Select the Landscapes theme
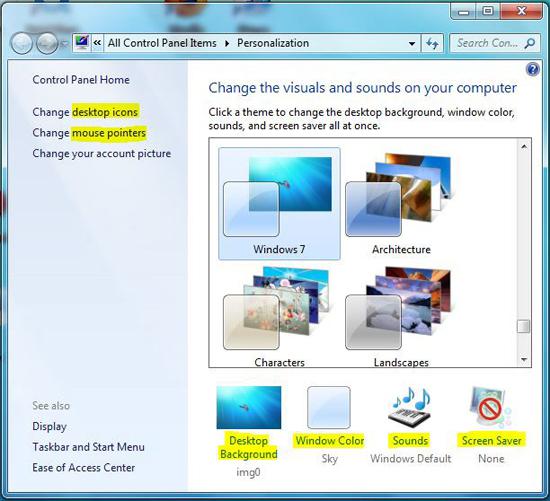This screenshot has height=501, width=550. pos(401,316)
